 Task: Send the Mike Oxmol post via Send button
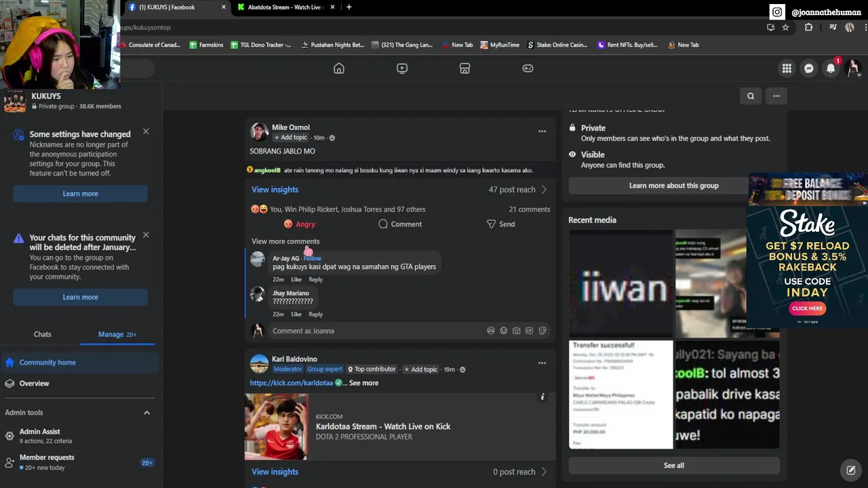[500, 224]
